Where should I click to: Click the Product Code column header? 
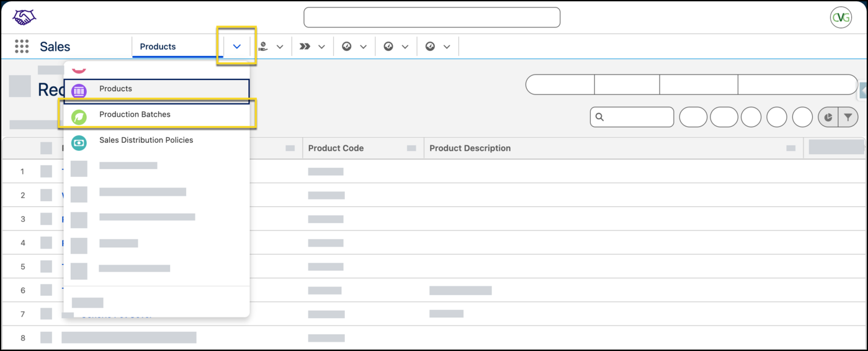point(363,148)
